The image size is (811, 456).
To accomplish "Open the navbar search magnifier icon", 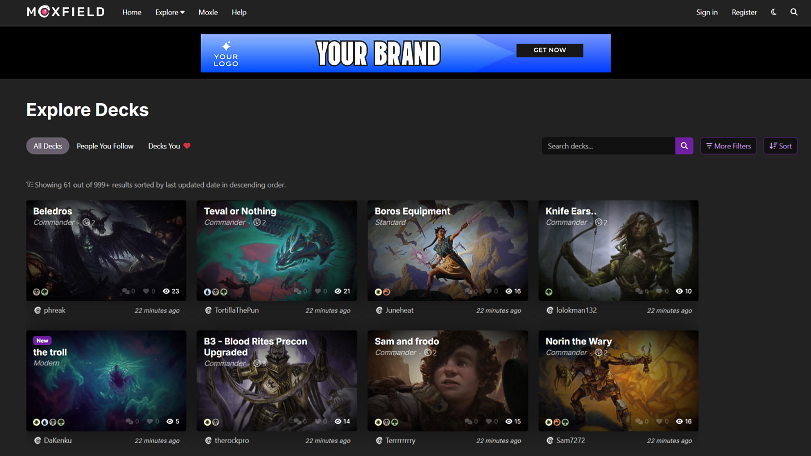I will (x=793, y=12).
